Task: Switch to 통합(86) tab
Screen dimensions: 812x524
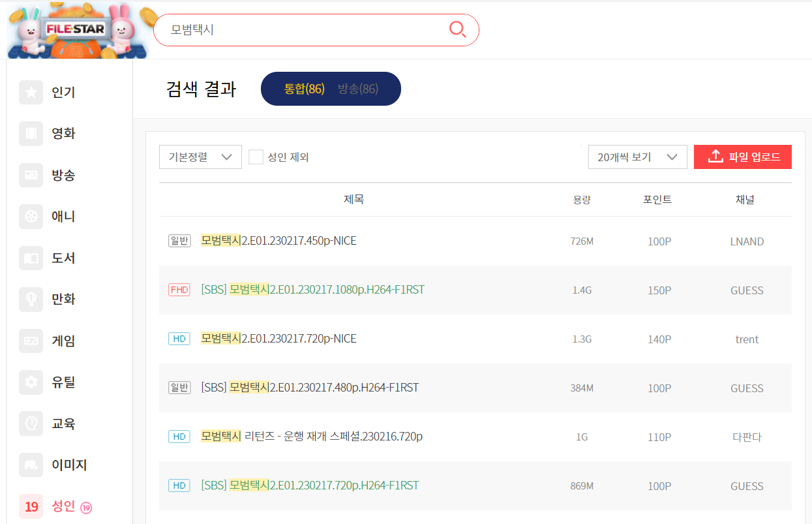Action: (304, 89)
